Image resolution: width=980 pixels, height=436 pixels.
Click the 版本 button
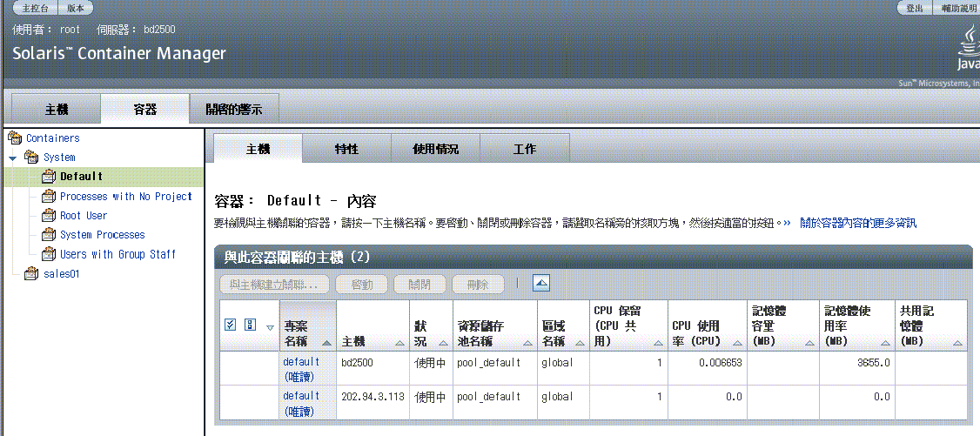coord(76,8)
